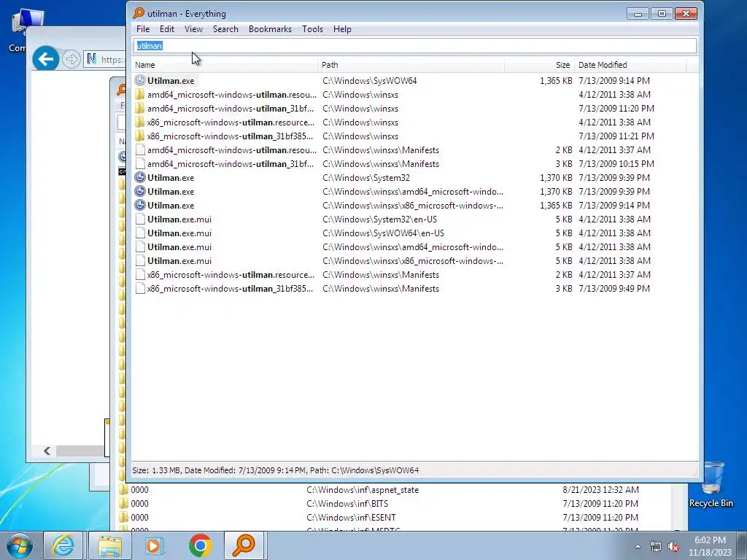Open the File menu in Everything
Viewport: 747px width, 560px height.
(x=143, y=29)
